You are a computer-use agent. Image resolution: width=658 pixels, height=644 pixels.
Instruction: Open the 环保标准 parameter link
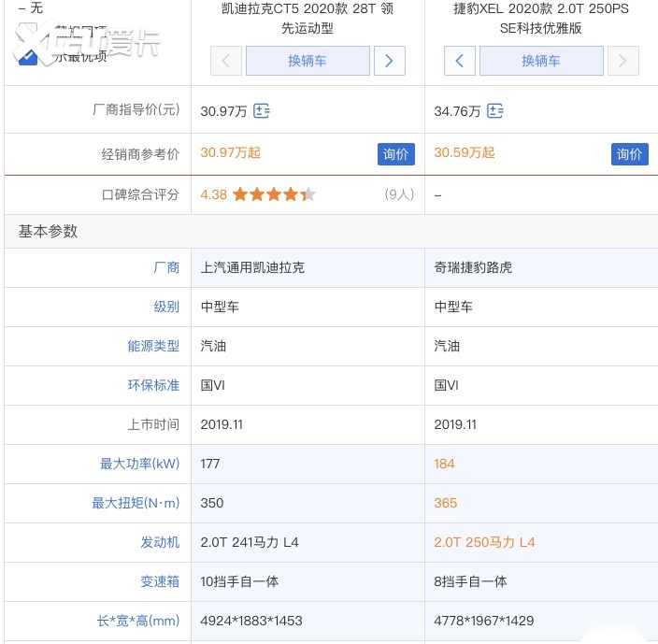[153, 385]
